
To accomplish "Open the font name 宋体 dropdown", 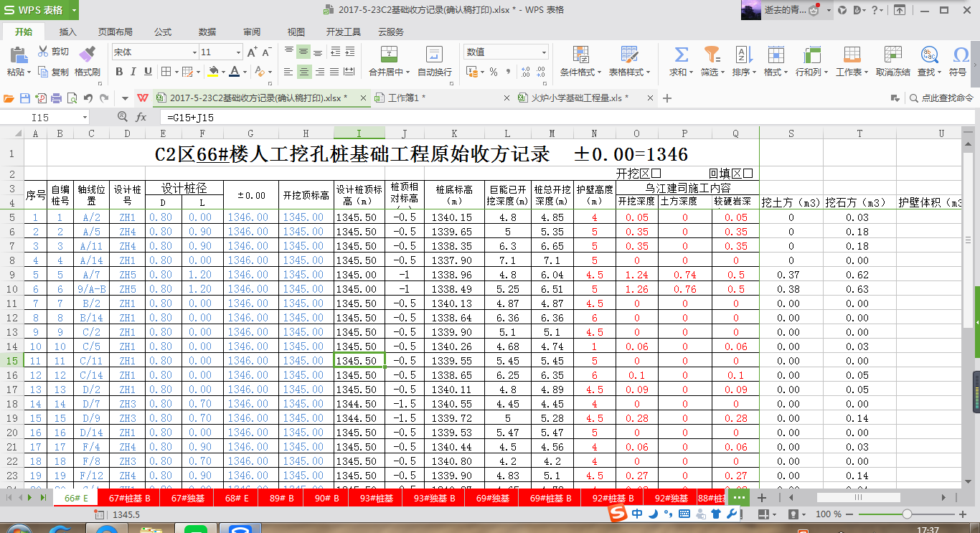I will (x=194, y=52).
